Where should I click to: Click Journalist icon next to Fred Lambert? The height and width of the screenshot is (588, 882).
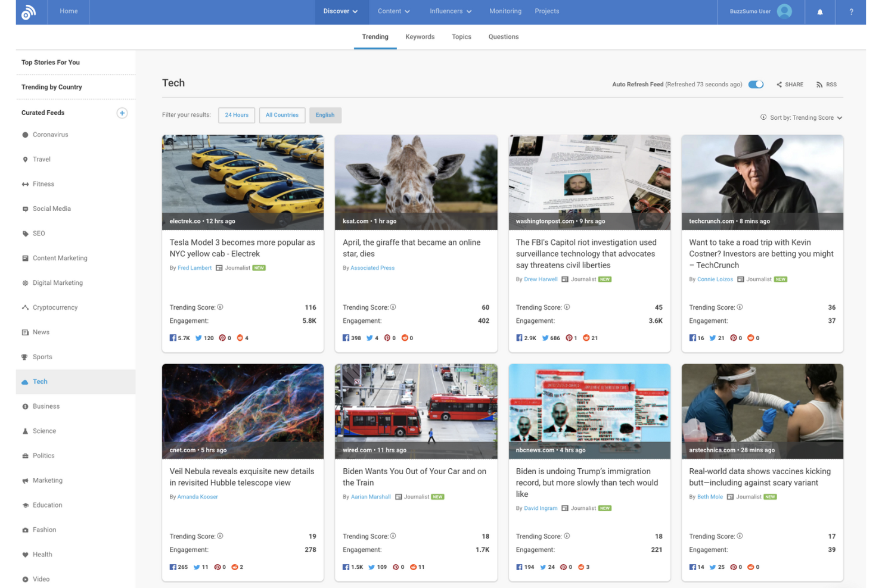[219, 268]
